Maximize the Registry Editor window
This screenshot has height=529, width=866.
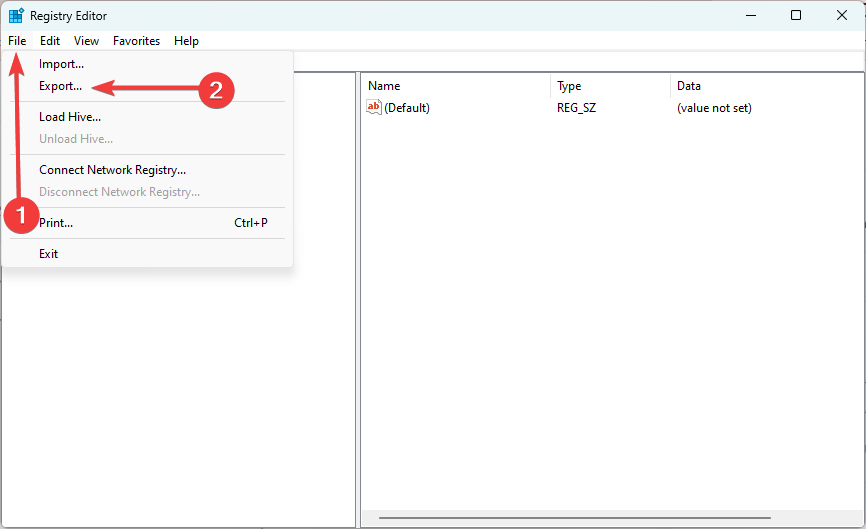click(x=795, y=15)
